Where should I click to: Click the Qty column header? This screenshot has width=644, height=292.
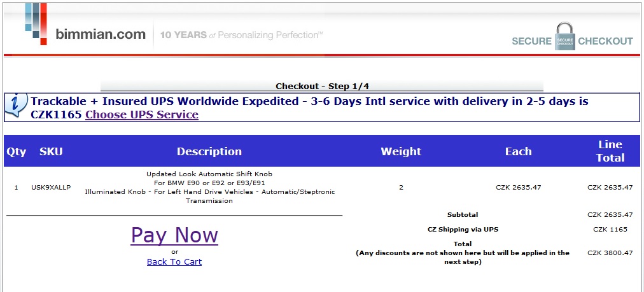pyautogui.click(x=17, y=151)
